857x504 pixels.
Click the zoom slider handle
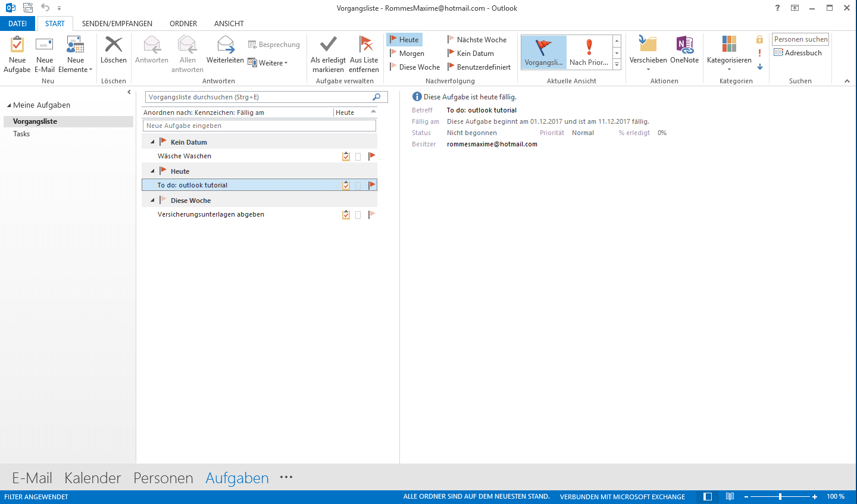[780, 496]
